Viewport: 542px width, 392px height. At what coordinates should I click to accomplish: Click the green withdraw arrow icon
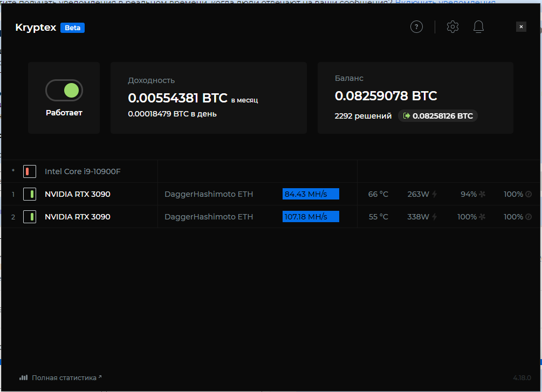point(407,116)
